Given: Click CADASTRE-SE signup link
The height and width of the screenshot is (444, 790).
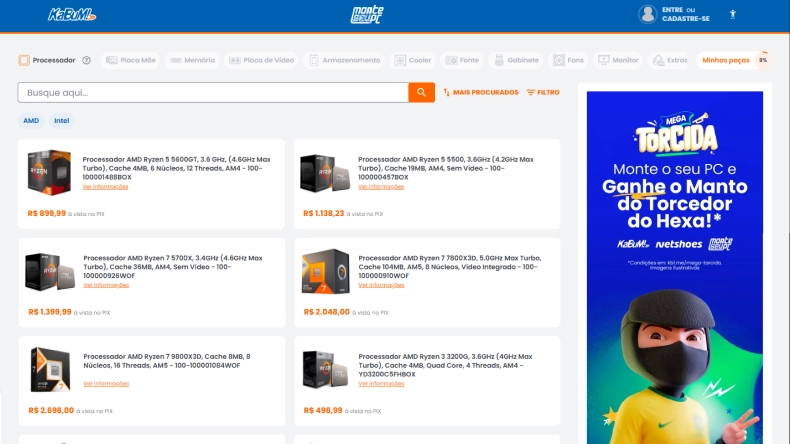Looking at the screenshot, I should point(686,19).
